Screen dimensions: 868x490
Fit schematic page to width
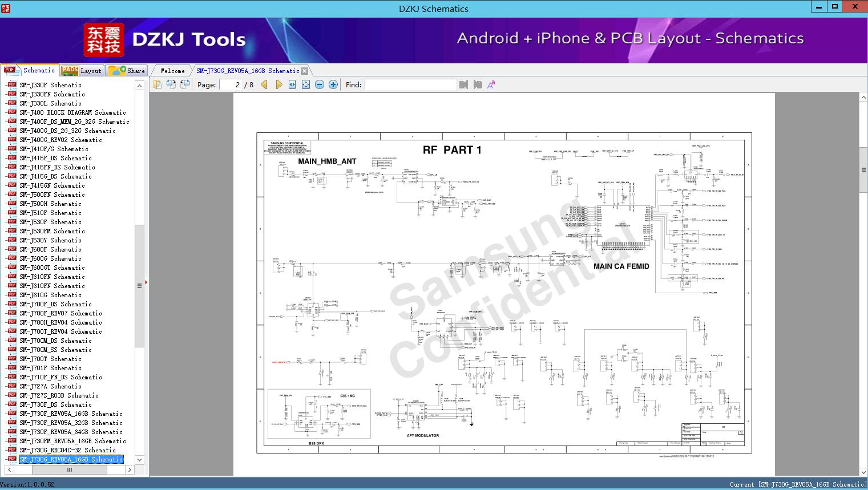click(x=292, y=84)
